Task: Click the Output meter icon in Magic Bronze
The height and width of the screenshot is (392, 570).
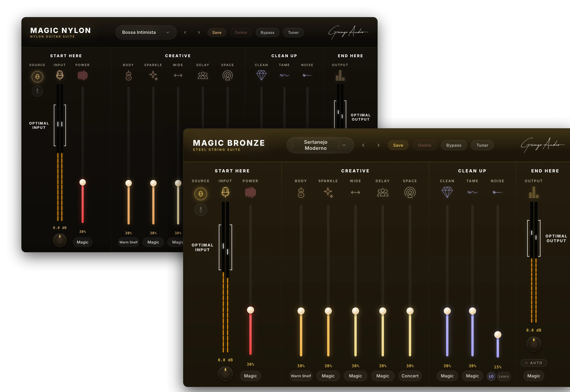Action: click(534, 192)
